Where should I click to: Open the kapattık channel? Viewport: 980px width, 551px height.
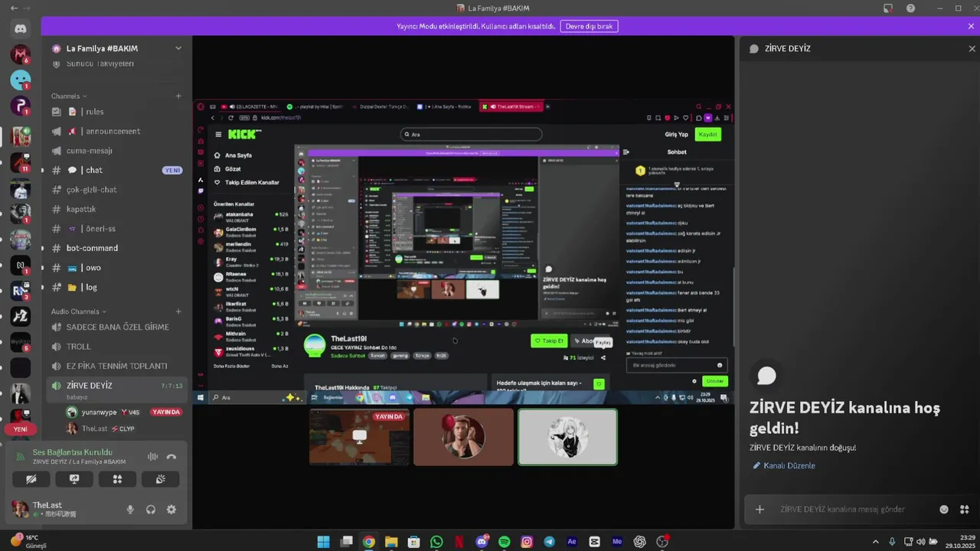pos(116,209)
